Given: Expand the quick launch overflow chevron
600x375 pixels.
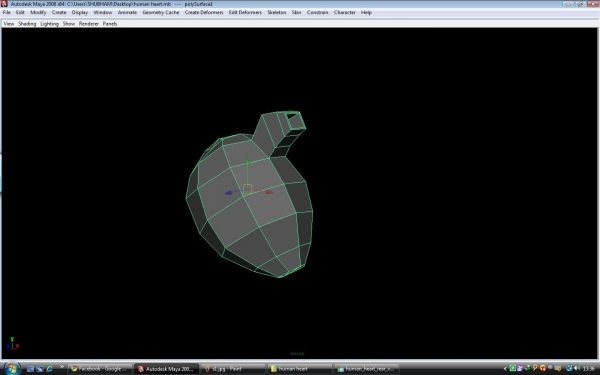Looking at the screenshot, I should click(62, 368).
